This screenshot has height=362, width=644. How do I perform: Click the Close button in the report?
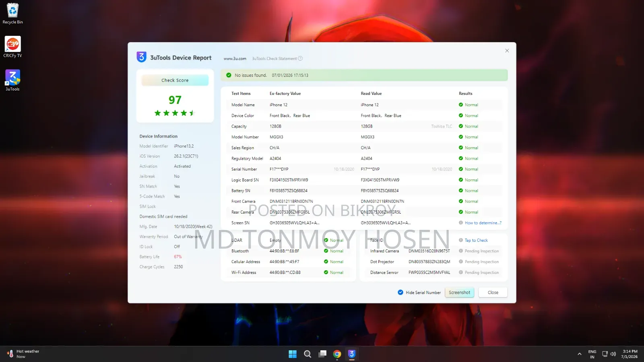tap(493, 292)
